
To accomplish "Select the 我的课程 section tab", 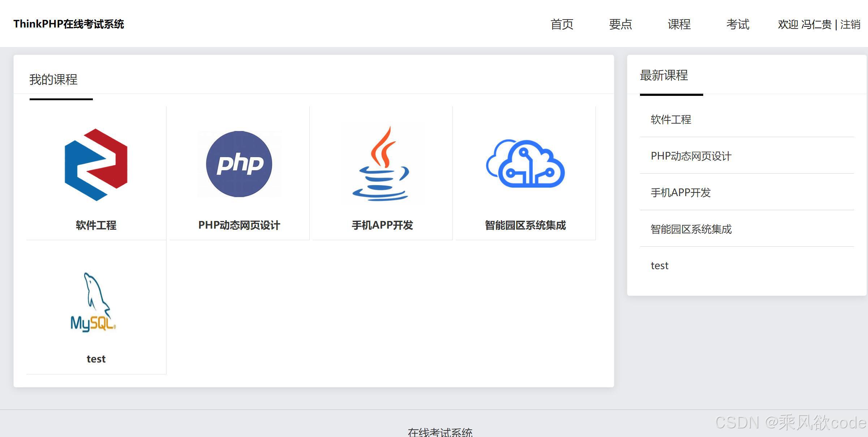I will click(53, 80).
